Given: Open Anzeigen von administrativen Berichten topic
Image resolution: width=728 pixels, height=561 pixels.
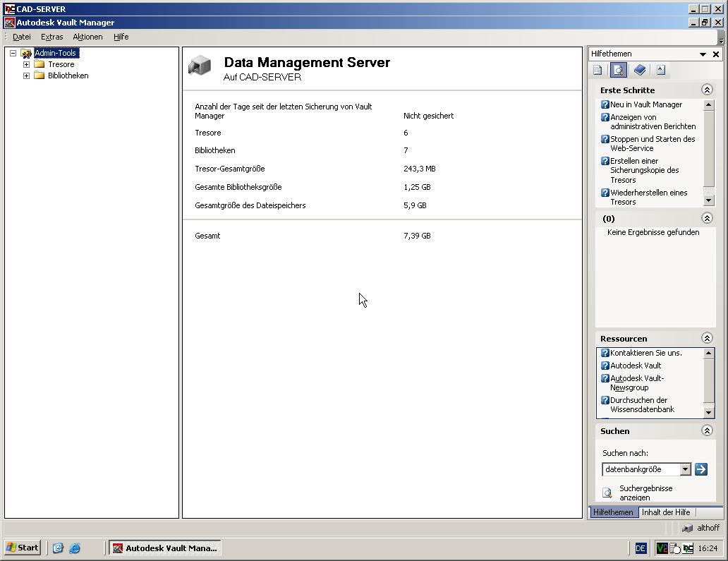Looking at the screenshot, I should click(x=653, y=121).
